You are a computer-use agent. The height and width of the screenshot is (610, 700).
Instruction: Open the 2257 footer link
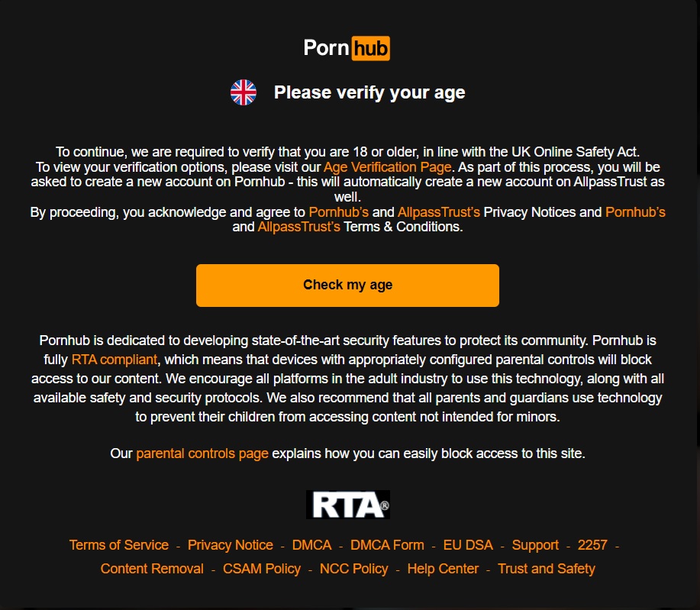pyautogui.click(x=592, y=545)
